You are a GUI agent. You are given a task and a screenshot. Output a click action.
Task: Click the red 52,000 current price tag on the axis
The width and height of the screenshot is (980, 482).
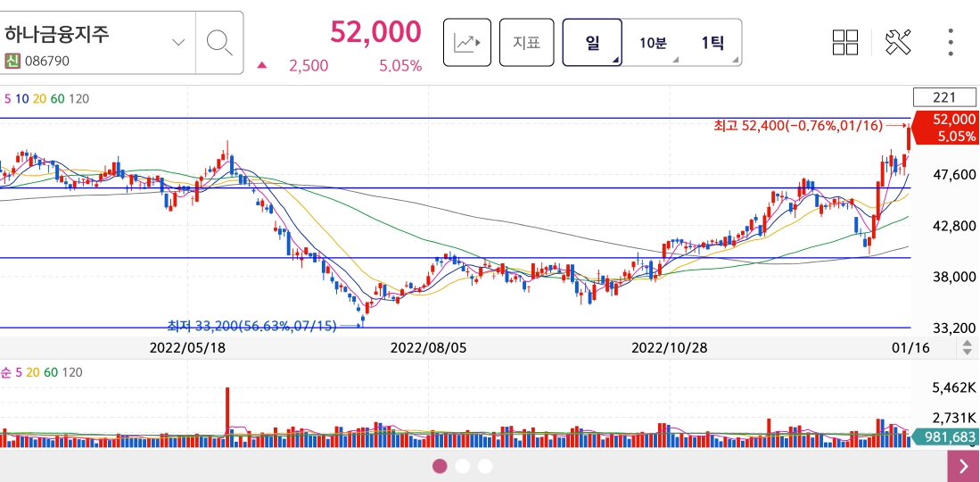pos(945,128)
